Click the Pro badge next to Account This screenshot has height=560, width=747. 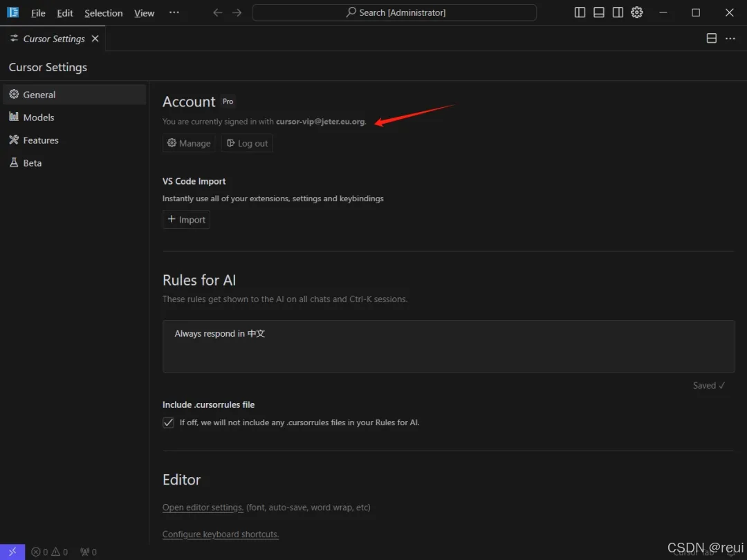[x=228, y=102]
